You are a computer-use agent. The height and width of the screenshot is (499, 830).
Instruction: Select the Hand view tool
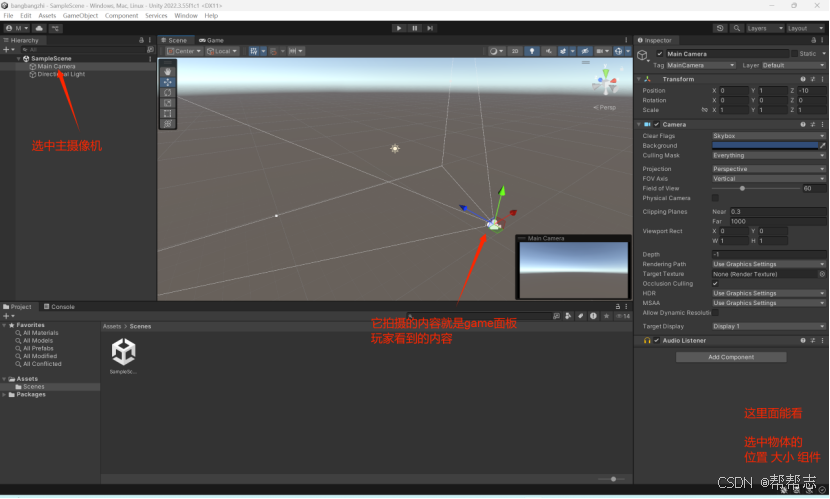coord(168,71)
